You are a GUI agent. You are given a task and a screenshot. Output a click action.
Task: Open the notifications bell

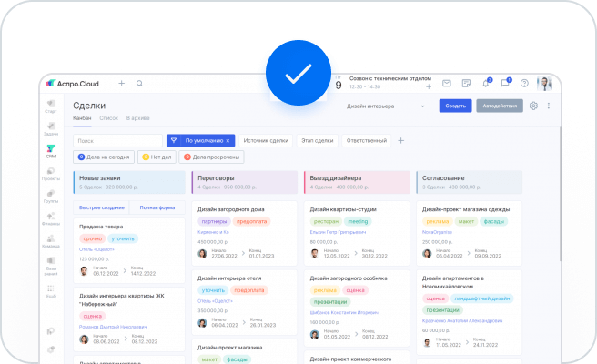pos(486,83)
